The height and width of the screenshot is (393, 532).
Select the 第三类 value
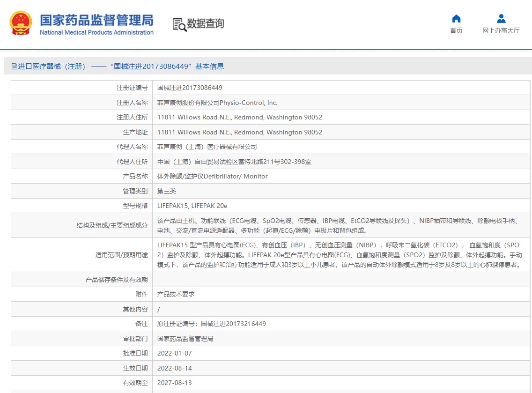tap(167, 191)
